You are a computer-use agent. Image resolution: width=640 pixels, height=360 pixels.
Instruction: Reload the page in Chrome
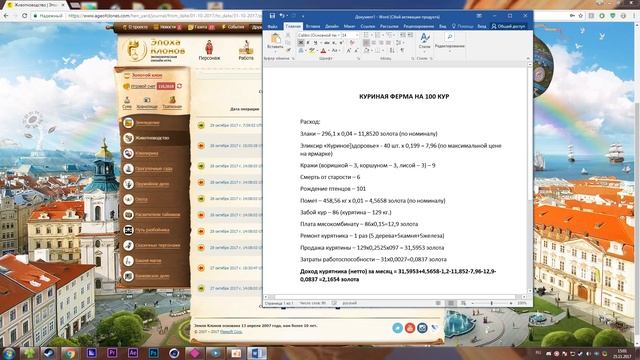[x=25, y=16]
